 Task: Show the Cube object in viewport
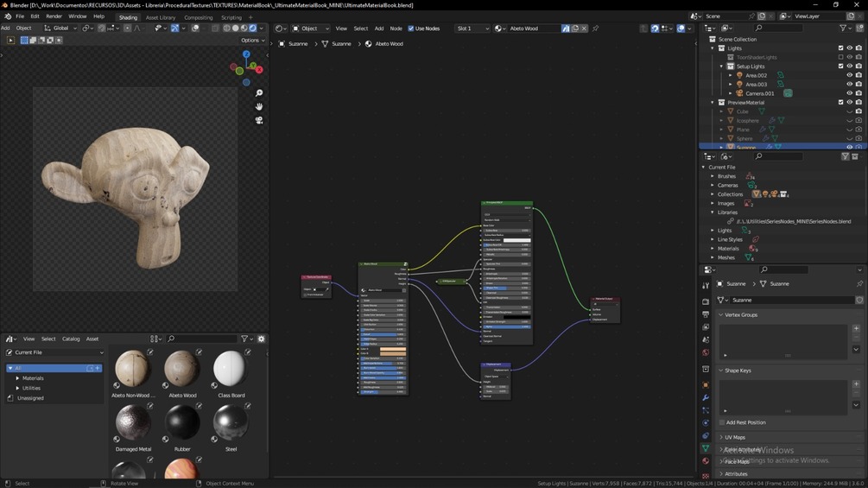tap(849, 111)
